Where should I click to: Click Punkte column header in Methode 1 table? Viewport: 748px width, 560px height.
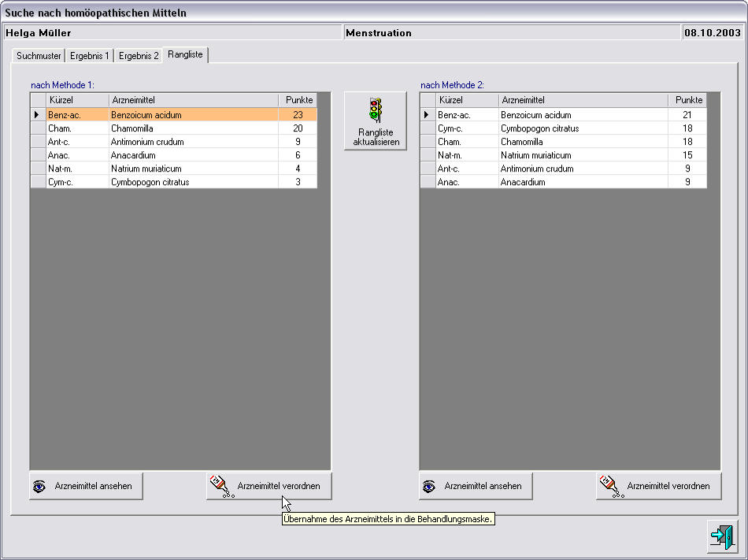(298, 100)
